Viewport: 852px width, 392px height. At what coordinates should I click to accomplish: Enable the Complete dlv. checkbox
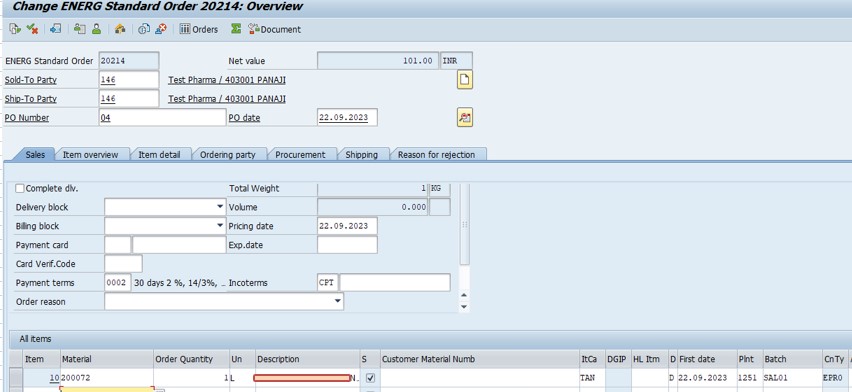click(x=20, y=189)
